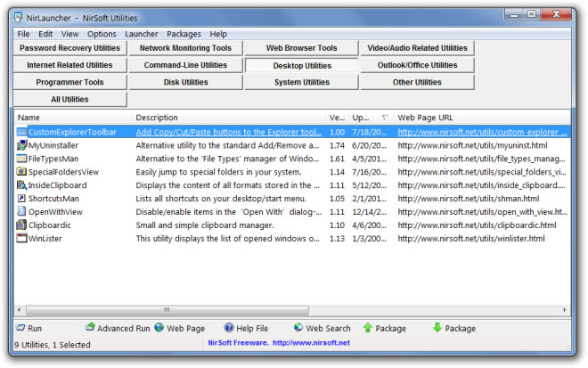Image resolution: width=588 pixels, height=368 pixels.
Task: Switch to All Utilities tab
Action: (x=70, y=100)
